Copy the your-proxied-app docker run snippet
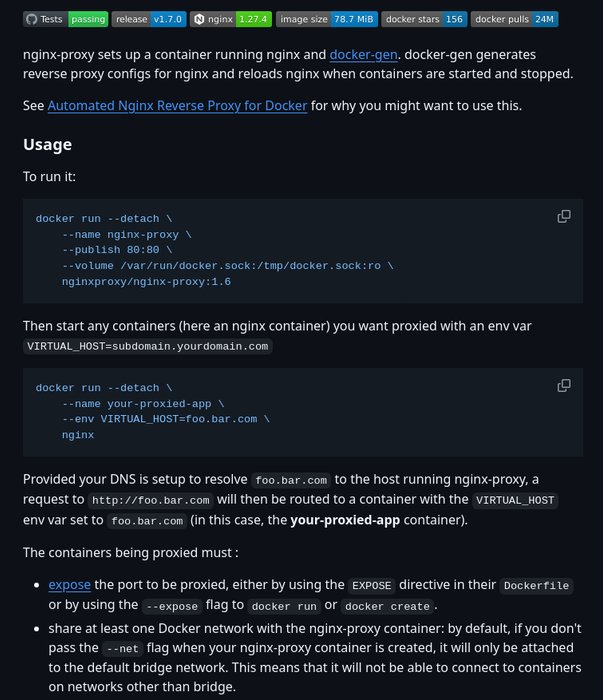This screenshot has width=603, height=700. [x=564, y=385]
